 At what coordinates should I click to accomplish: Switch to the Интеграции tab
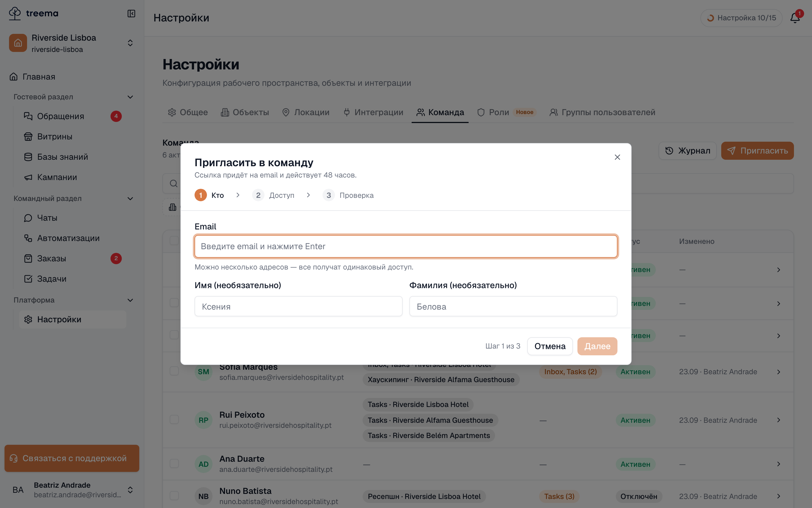pyautogui.click(x=374, y=113)
